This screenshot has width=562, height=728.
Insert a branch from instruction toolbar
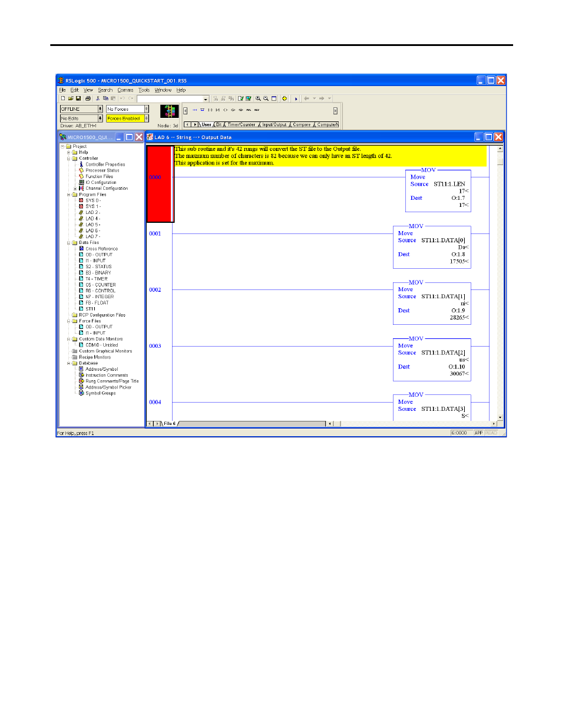click(202, 110)
